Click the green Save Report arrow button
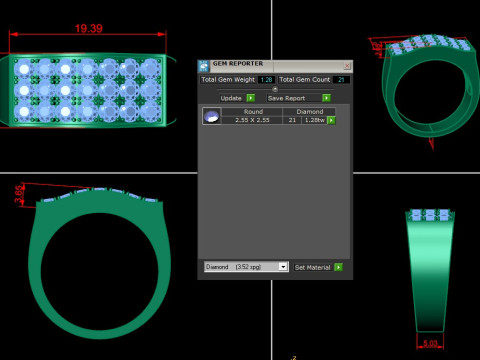The width and height of the screenshot is (480, 360). pos(326,98)
